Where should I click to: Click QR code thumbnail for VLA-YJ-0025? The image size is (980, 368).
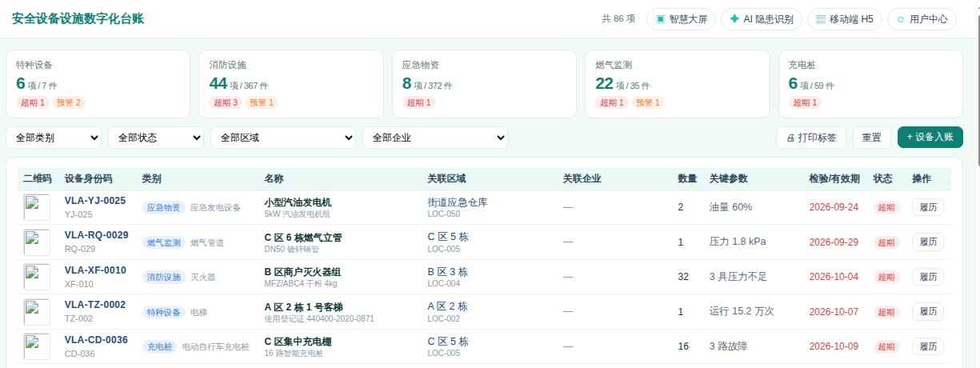(x=38, y=207)
